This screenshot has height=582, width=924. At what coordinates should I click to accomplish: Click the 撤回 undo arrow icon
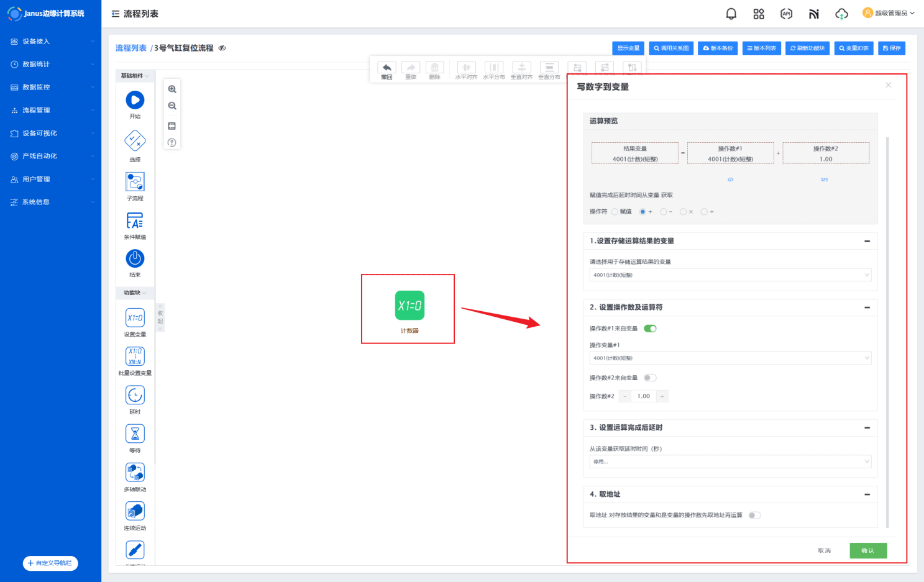(x=387, y=68)
